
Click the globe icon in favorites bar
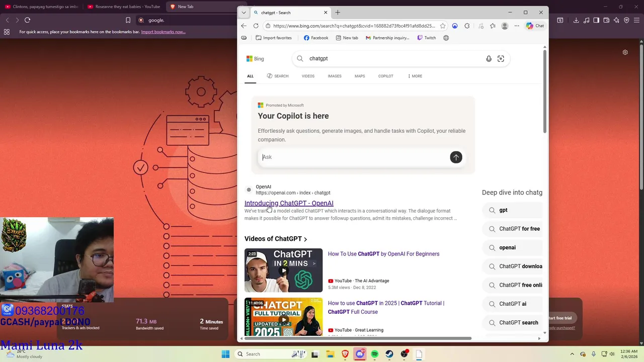[x=446, y=38]
